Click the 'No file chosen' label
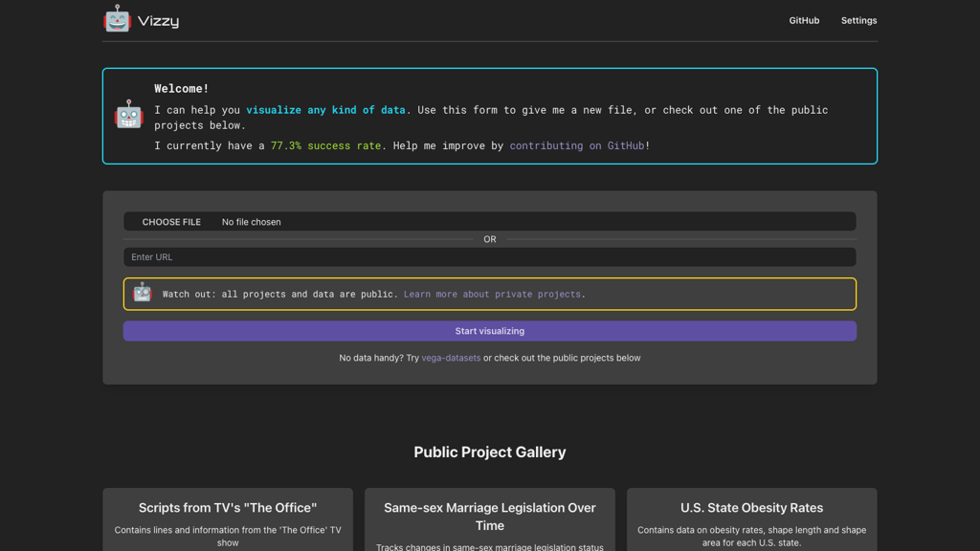 tap(251, 222)
